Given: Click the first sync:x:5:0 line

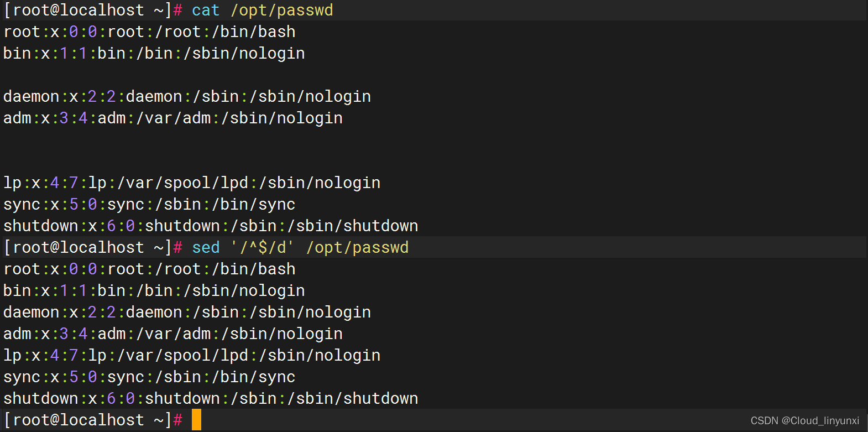Looking at the screenshot, I should (x=149, y=205).
